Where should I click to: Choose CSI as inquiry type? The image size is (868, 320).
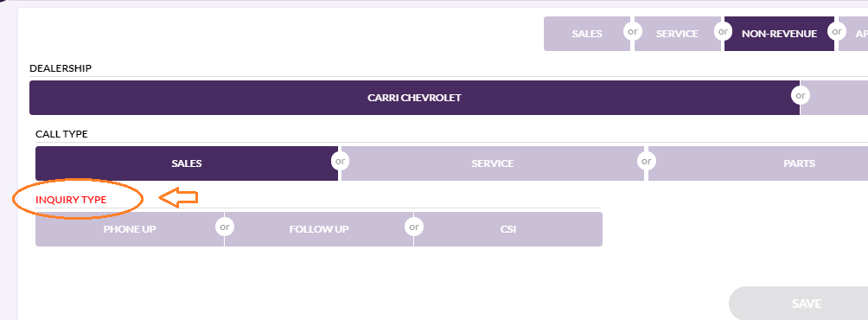click(508, 229)
